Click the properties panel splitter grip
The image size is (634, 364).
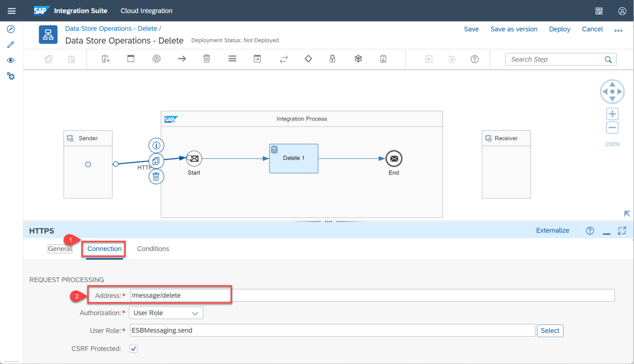[328, 222]
